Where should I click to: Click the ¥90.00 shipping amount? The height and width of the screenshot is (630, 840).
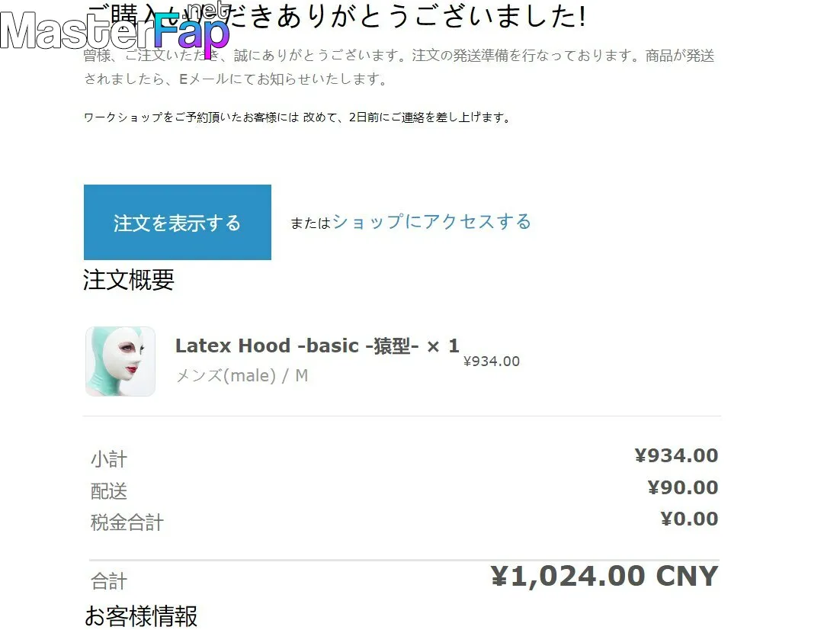click(x=682, y=487)
